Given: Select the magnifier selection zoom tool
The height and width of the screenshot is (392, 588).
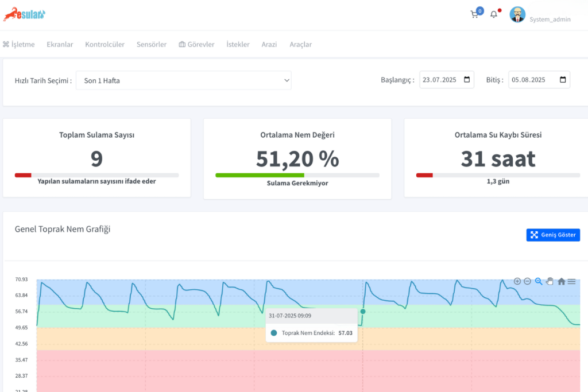Looking at the screenshot, I should pyautogui.click(x=539, y=281).
